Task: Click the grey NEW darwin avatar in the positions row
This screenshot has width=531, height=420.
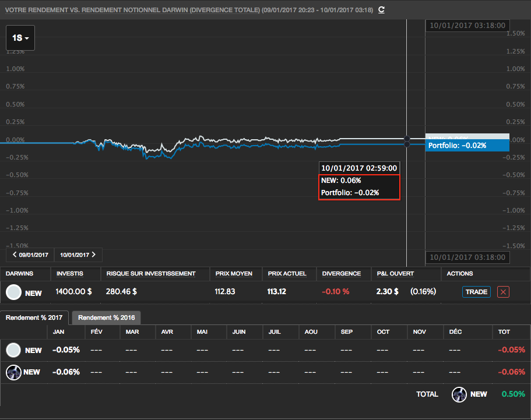Action: point(14,292)
